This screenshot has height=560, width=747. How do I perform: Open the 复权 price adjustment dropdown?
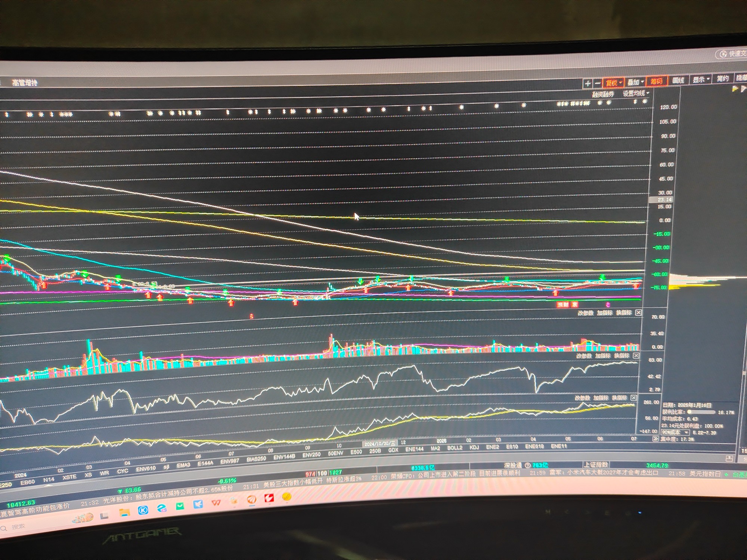click(x=614, y=83)
